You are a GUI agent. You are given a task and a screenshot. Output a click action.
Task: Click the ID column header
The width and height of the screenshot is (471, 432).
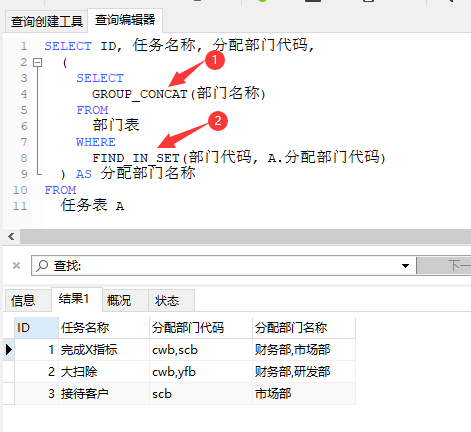coord(36,328)
